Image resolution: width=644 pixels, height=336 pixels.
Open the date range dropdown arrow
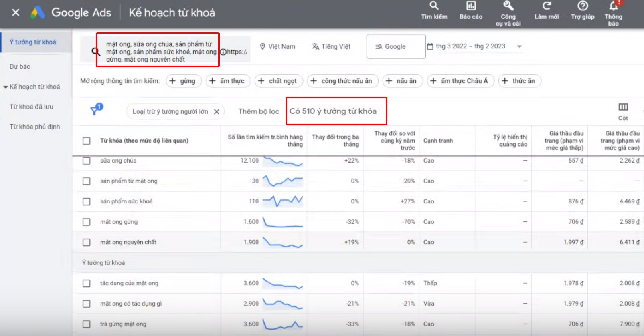coord(519,46)
